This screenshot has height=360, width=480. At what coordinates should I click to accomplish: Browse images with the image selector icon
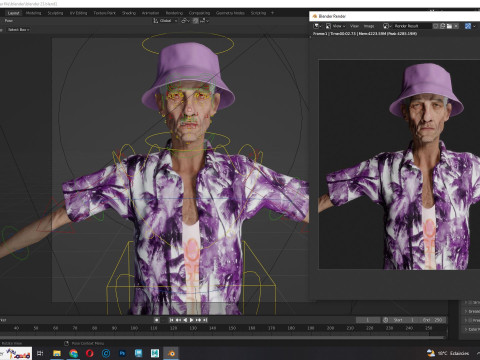point(387,26)
